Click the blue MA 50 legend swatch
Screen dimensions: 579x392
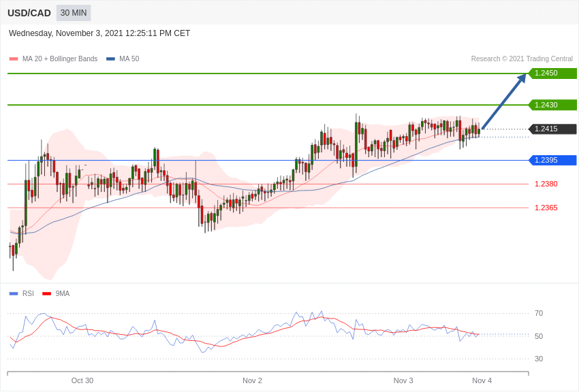[x=110, y=59]
